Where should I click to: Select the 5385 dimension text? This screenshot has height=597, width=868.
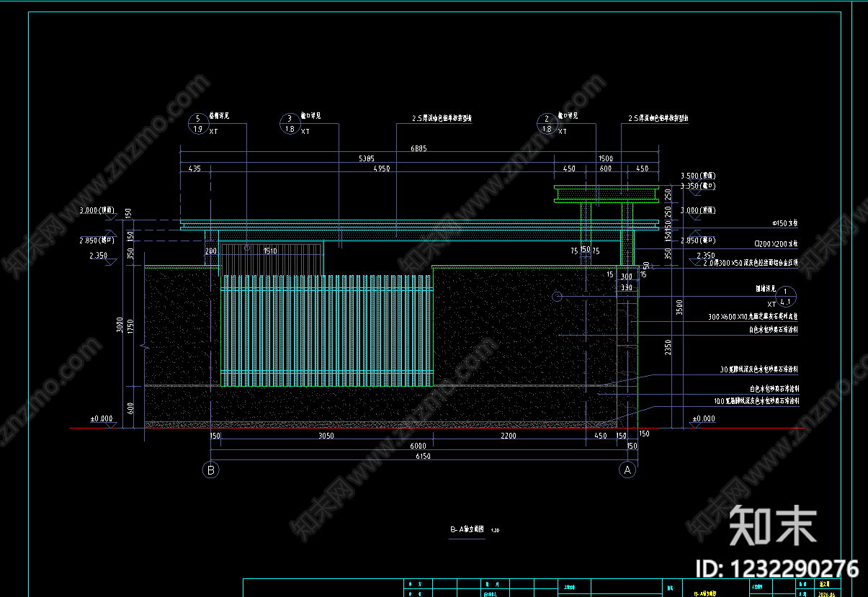(x=367, y=158)
